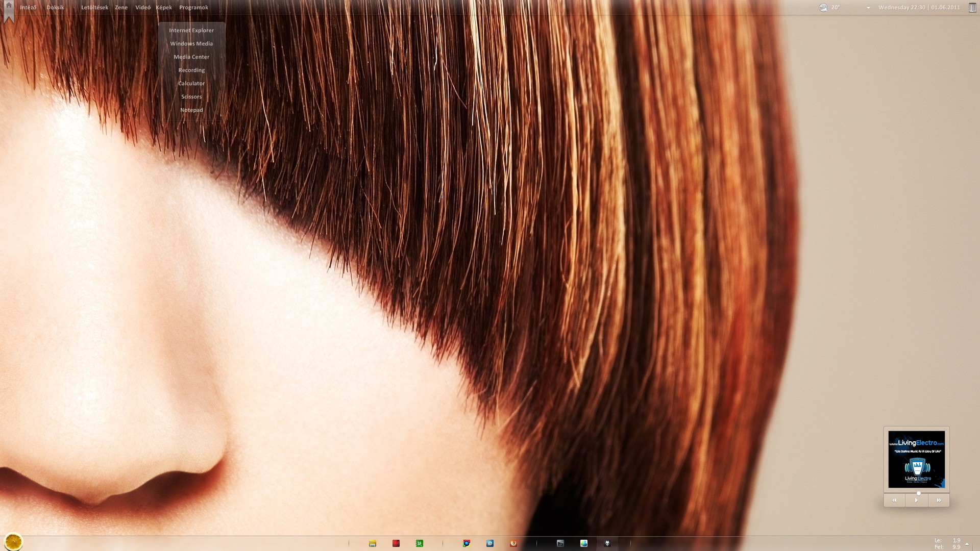This screenshot has width=980, height=551.
Task: Open the Videó shortcut
Action: point(143,8)
